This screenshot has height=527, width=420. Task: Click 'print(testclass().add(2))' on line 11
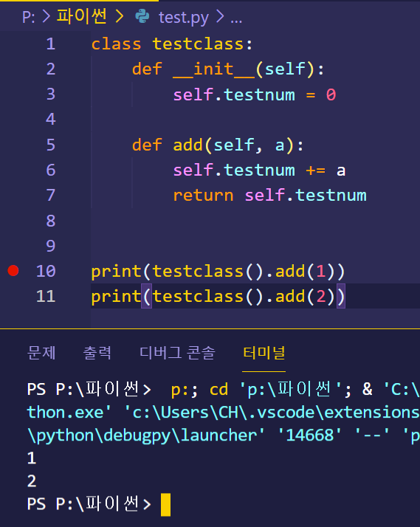point(218,297)
